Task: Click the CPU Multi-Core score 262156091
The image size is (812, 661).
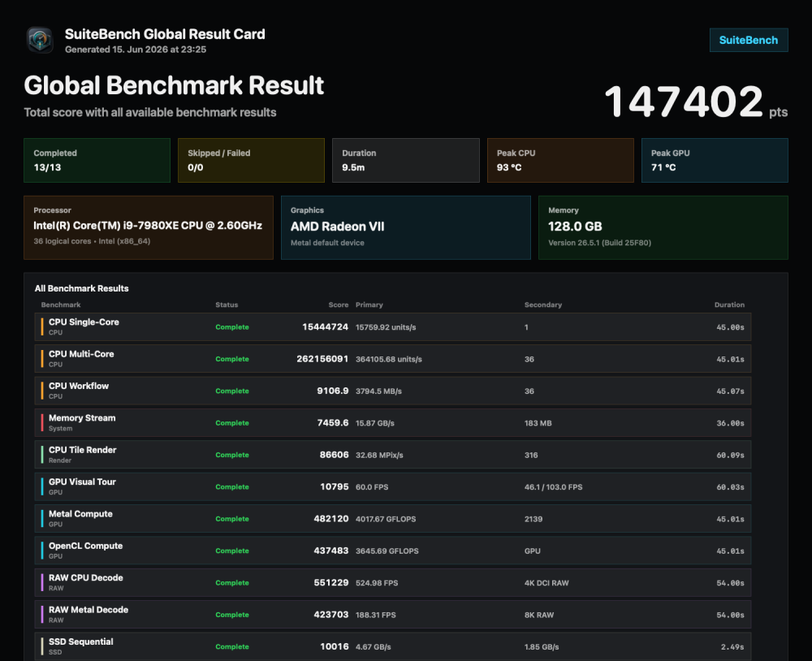Action: (322, 359)
